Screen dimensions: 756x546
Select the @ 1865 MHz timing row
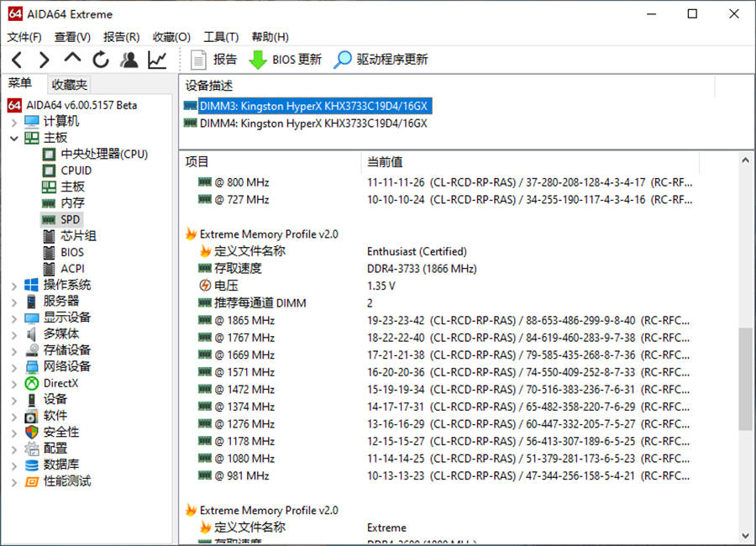(444, 321)
